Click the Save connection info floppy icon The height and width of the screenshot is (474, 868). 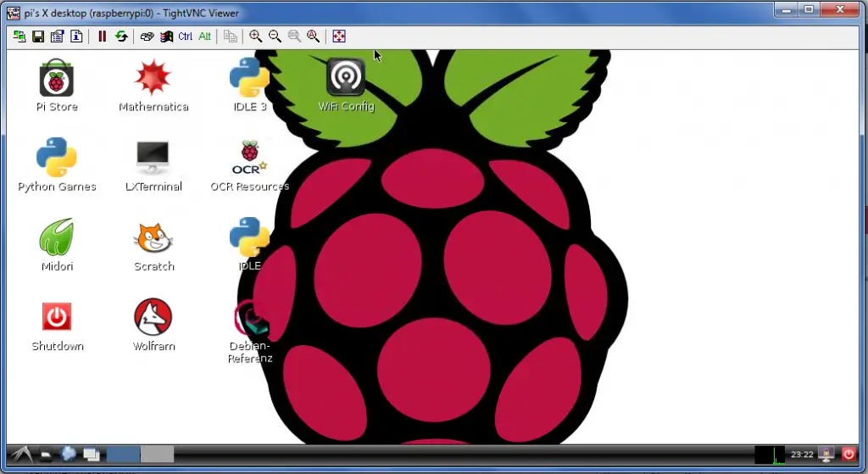click(38, 36)
